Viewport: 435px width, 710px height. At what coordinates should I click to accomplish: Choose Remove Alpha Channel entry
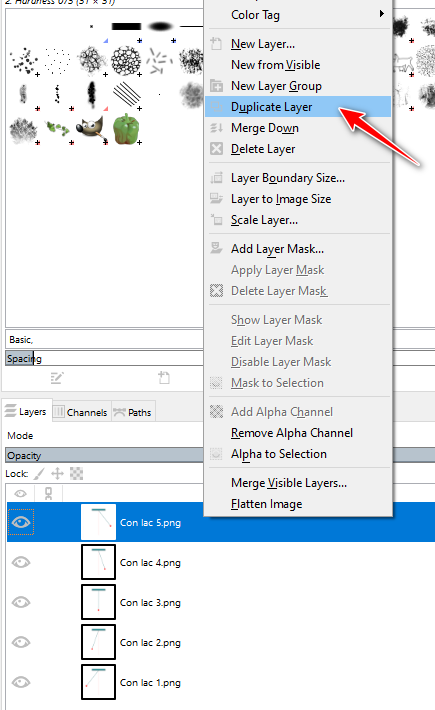tap(298, 433)
